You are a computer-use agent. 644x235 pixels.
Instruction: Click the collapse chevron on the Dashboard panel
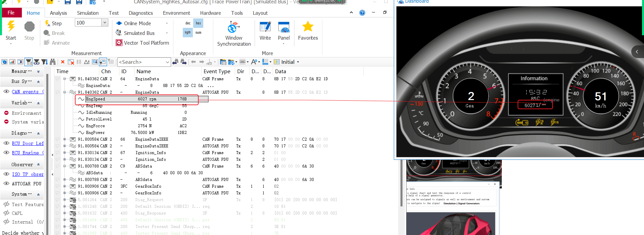click(637, 52)
